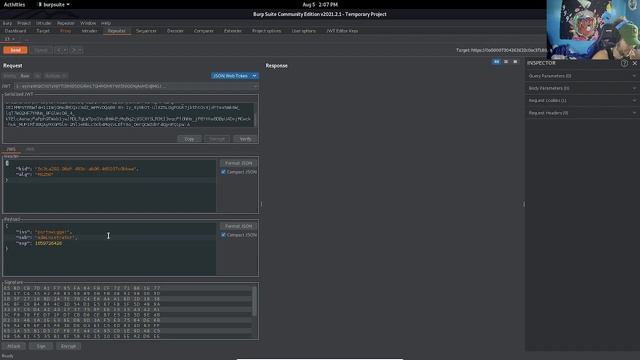Click the Copy button under serialized JWT
Image resolution: width=640 pixels, height=360 pixels.
click(189, 139)
